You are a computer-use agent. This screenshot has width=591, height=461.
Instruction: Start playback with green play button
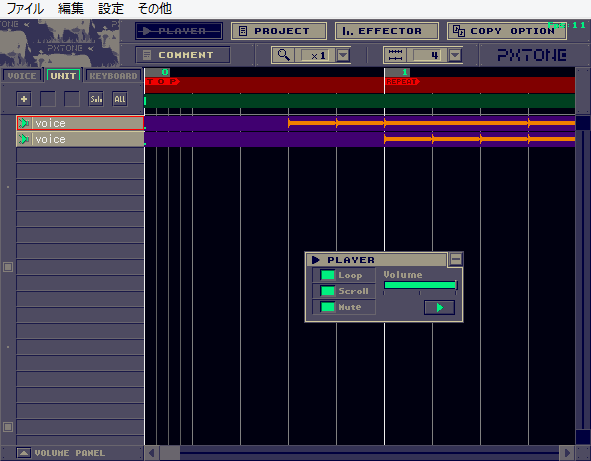coord(439,308)
